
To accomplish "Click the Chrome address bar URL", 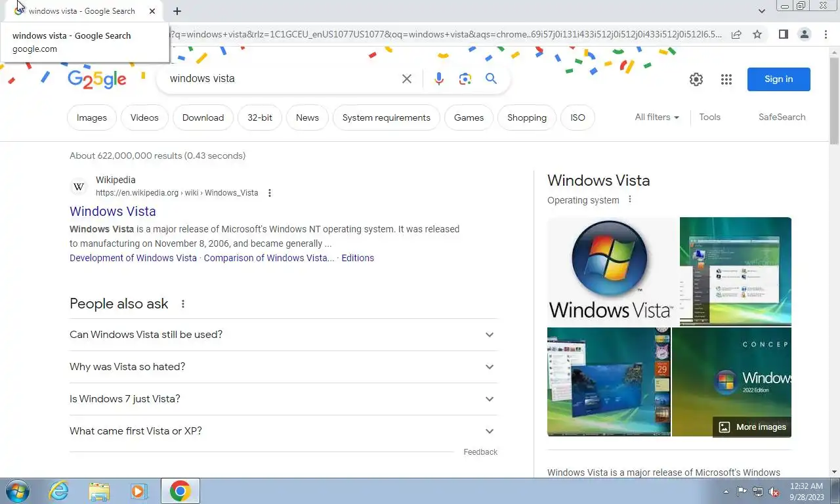I will point(446,34).
